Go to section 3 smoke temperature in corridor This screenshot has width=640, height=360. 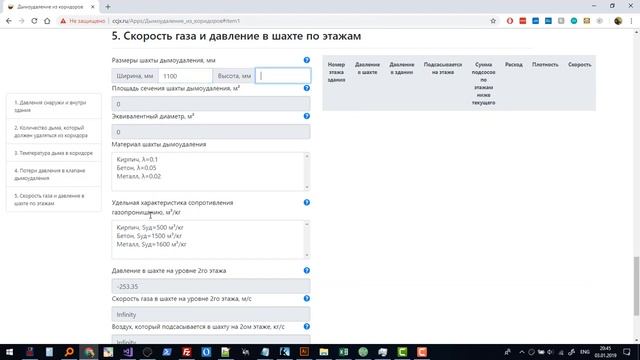tap(54, 153)
